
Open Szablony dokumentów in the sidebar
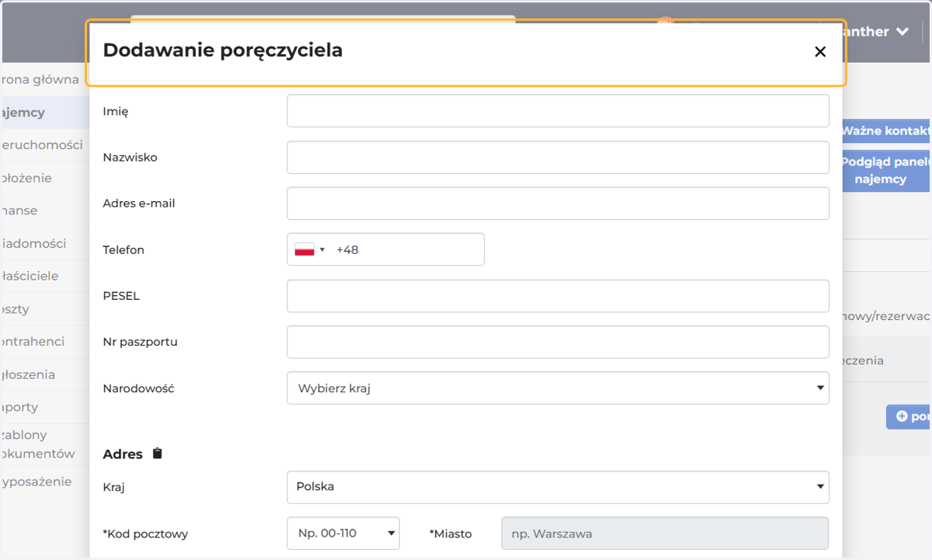click(x=37, y=444)
